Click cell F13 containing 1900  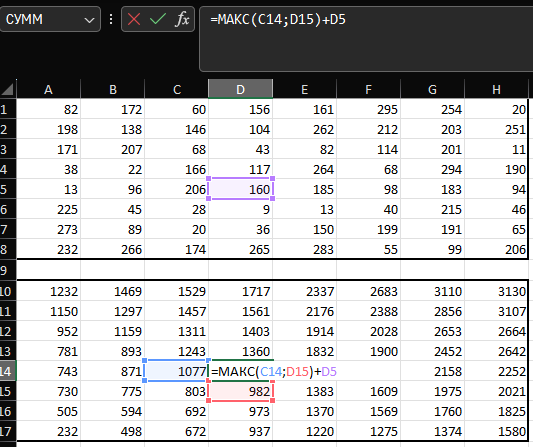pos(368,351)
